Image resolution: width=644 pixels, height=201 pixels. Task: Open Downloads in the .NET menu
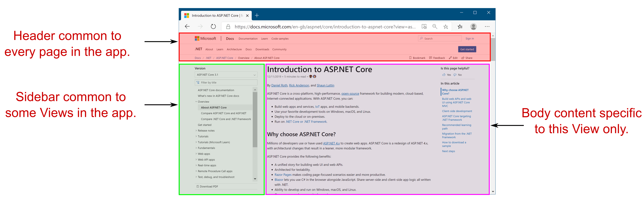[x=262, y=49]
